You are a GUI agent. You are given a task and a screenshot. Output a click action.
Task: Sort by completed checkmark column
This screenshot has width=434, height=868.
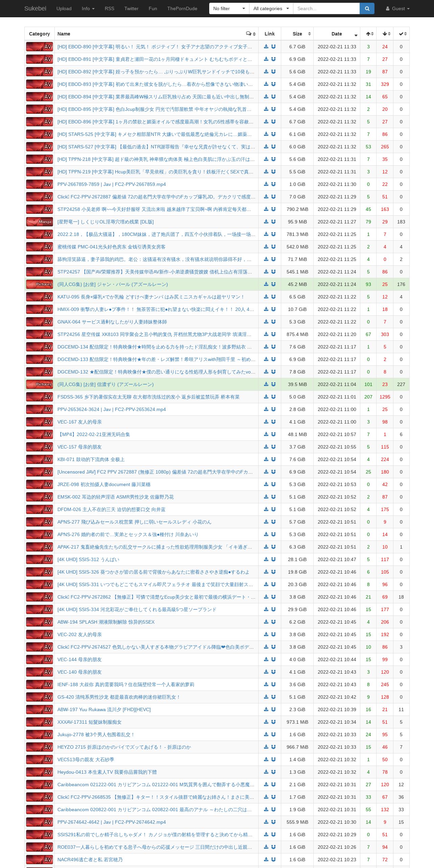[x=401, y=34]
